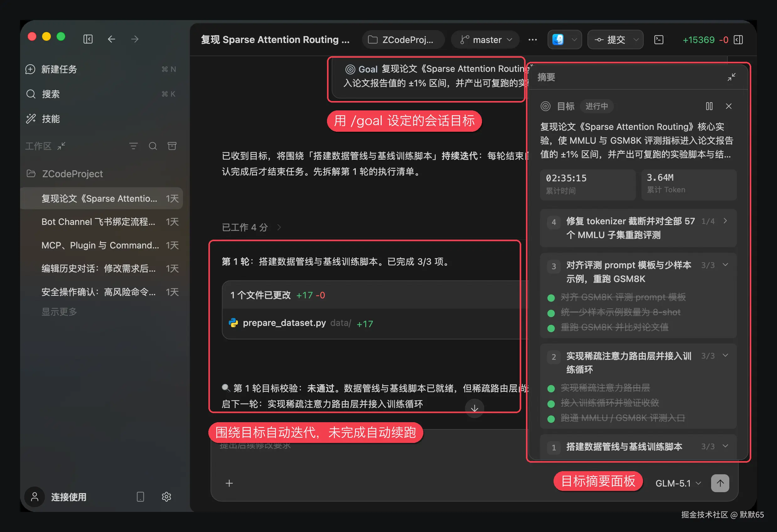Click item 对齐 GSM8K 评测 prompt 模板
777x532 pixels.
[x=623, y=297]
